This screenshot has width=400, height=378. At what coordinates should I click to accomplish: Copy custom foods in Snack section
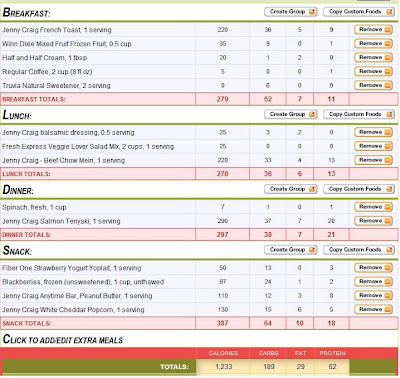coord(359,250)
